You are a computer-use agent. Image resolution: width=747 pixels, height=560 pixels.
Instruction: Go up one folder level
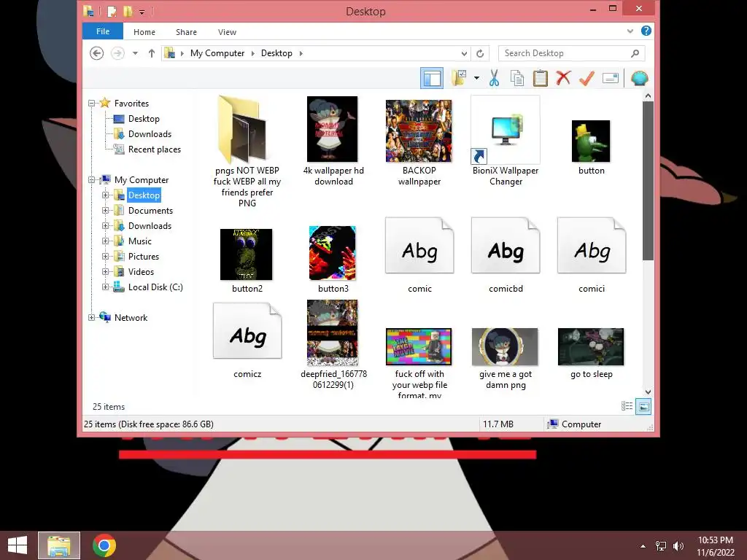coord(152,53)
